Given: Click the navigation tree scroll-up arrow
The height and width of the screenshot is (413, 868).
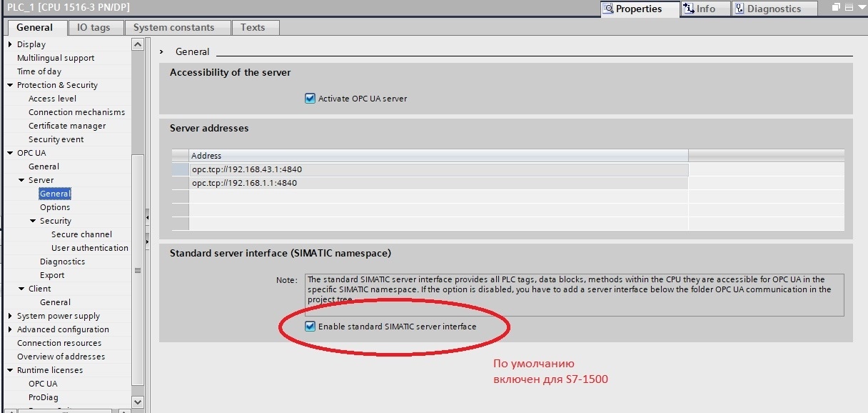Looking at the screenshot, I should [x=138, y=44].
